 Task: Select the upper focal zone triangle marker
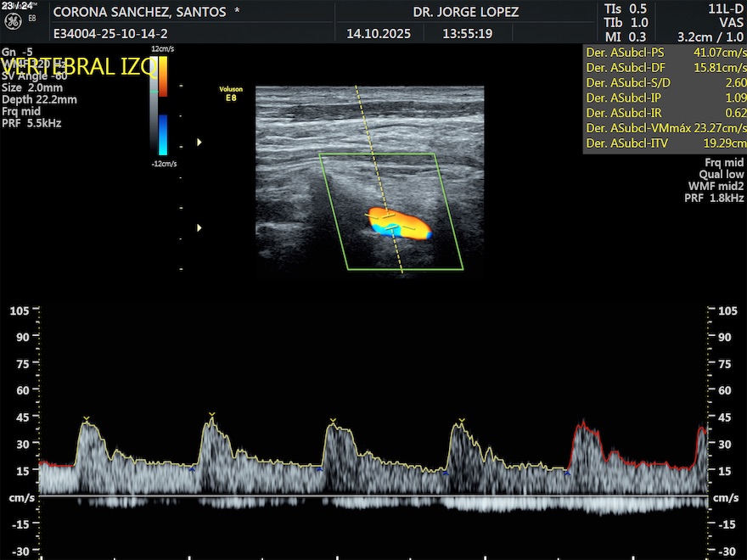coord(199,143)
